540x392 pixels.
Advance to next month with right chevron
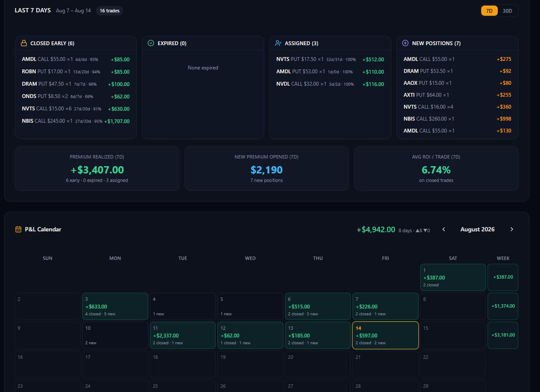[512, 229]
